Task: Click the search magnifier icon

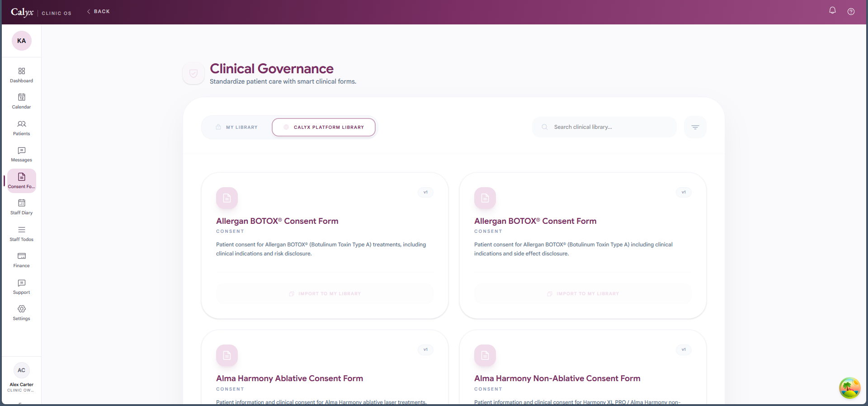Action: [x=545, y=127]
